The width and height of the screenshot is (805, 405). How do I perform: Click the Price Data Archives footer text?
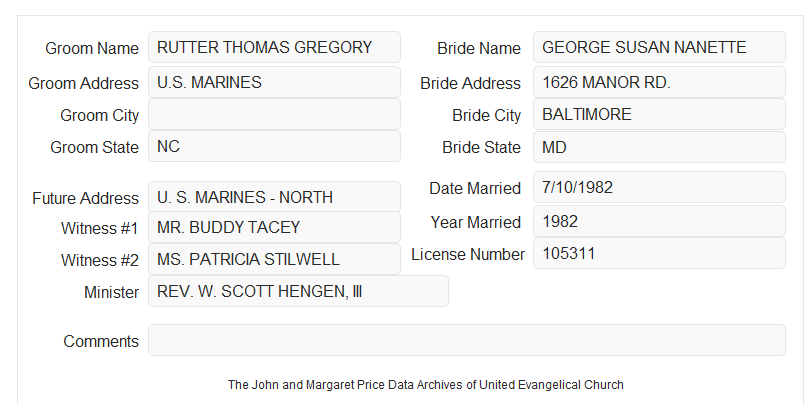(x=426, y=384)
